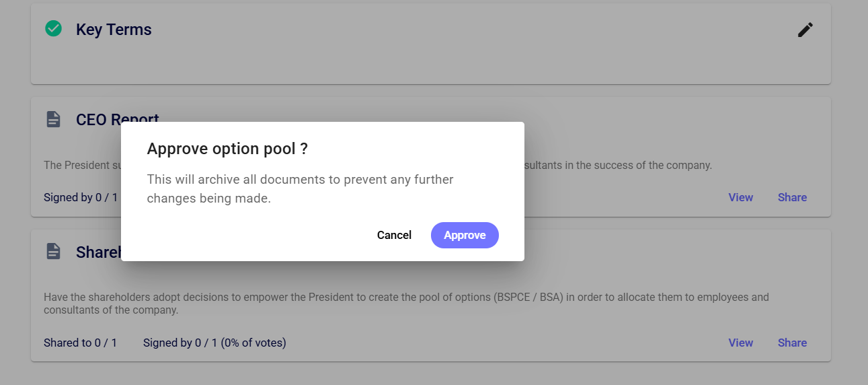Viewport: 868px width, 385px height.
Task: Open View link for CEO Report
Action: [740, 197]
